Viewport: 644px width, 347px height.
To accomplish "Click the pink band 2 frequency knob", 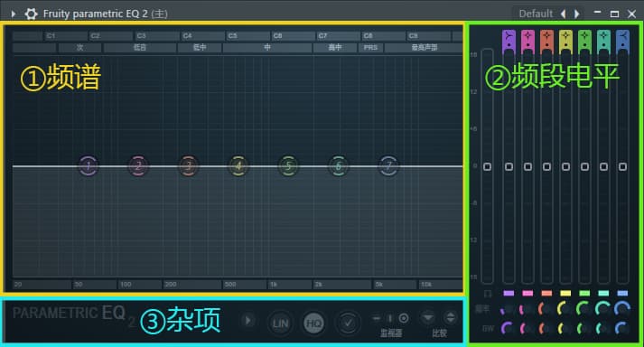I will pyautogui.click(x=527, y=309).
